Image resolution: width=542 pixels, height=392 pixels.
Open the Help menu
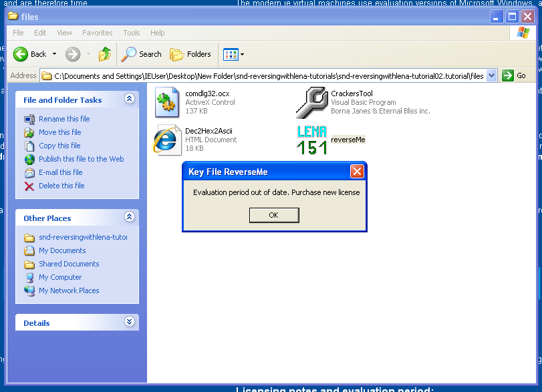click(157, 33)
